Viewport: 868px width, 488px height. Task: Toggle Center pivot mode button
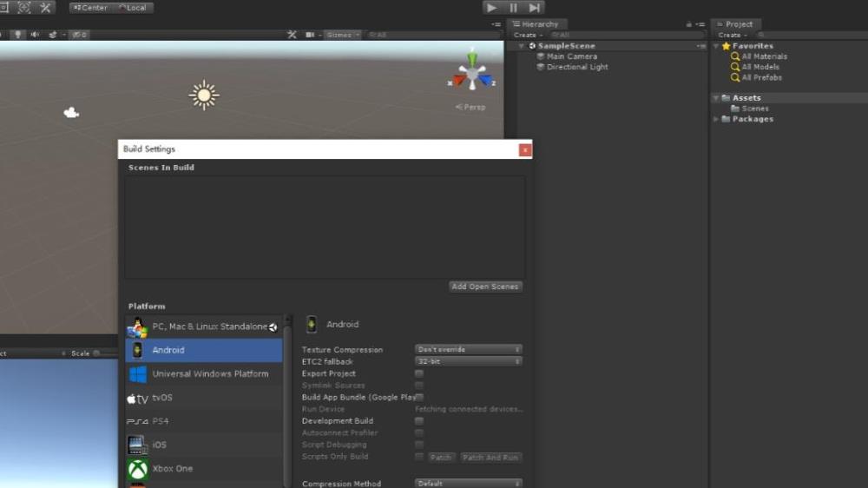point(91,8)
